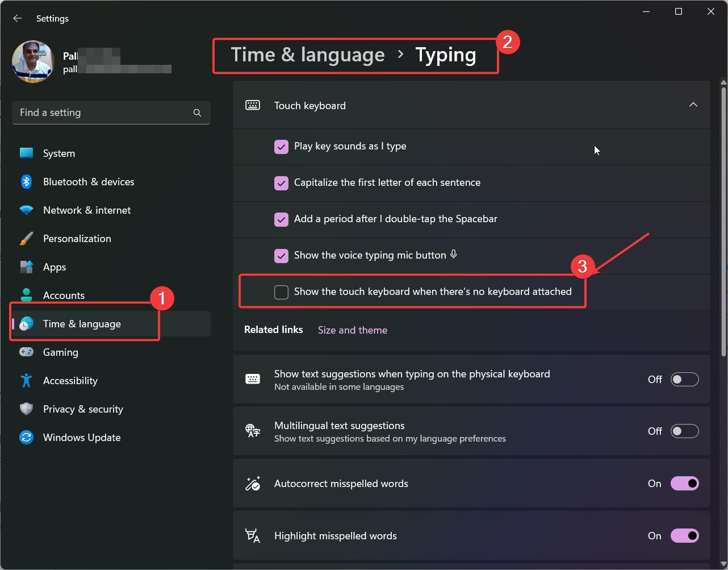The image size is (728, 570).
Task: Uncheck Play key sounds as I type
Action: pyautogui.click(x=281, y=147)
